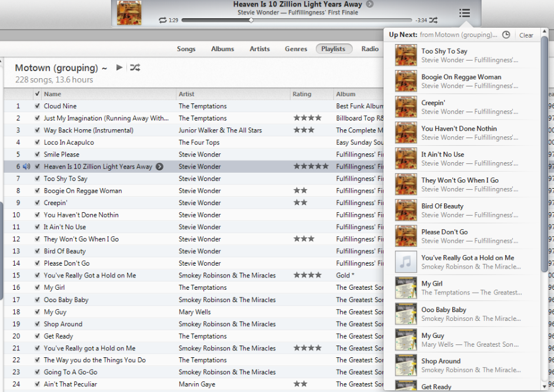Click Boogie On Reggae Woman artwork in Up Next
The image size is (554, 392).
point(406,81)
